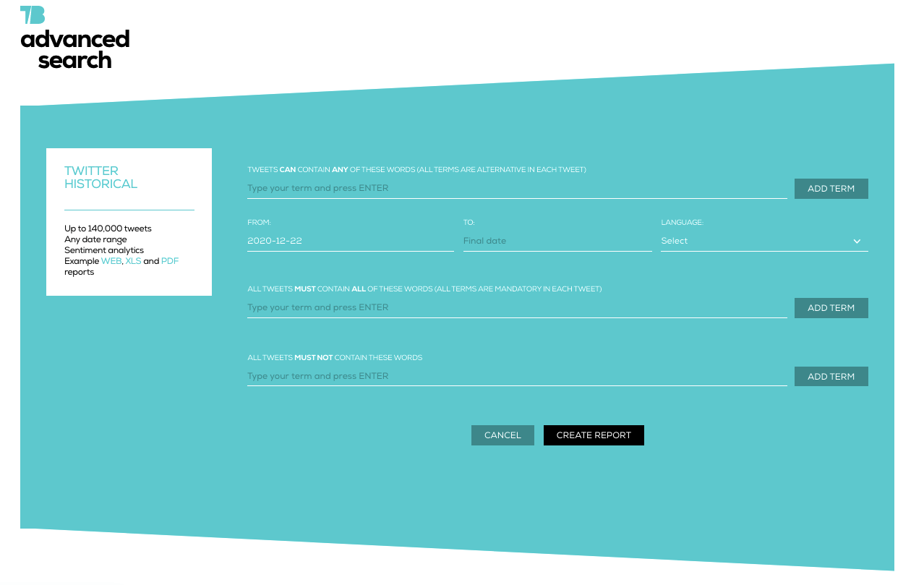This screenshot has width=924, height=585.
Task: Open the example PDF report link
Action: click(170, 261)
